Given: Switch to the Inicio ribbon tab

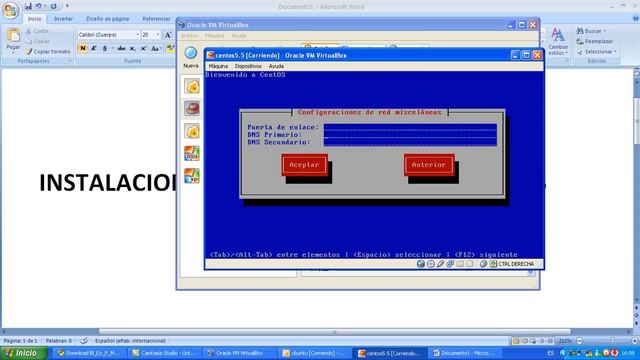Looking at the screenshot, I should tap(34, 19).
